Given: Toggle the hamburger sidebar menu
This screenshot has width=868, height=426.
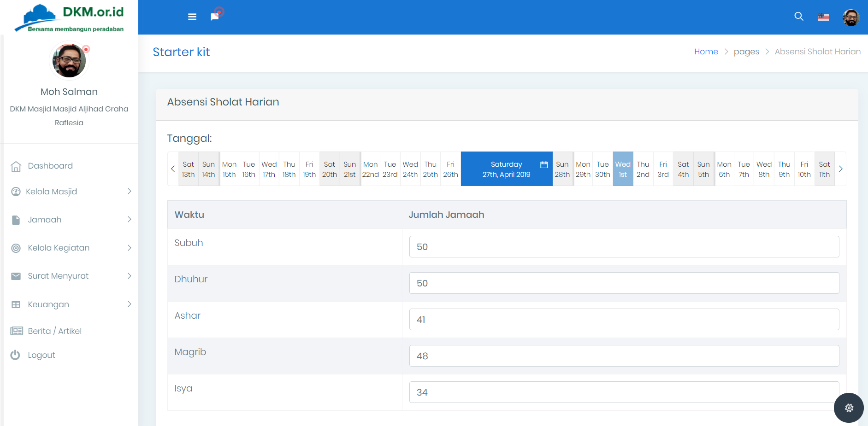Looking at the screenshot, I should [x=192, y=17].
